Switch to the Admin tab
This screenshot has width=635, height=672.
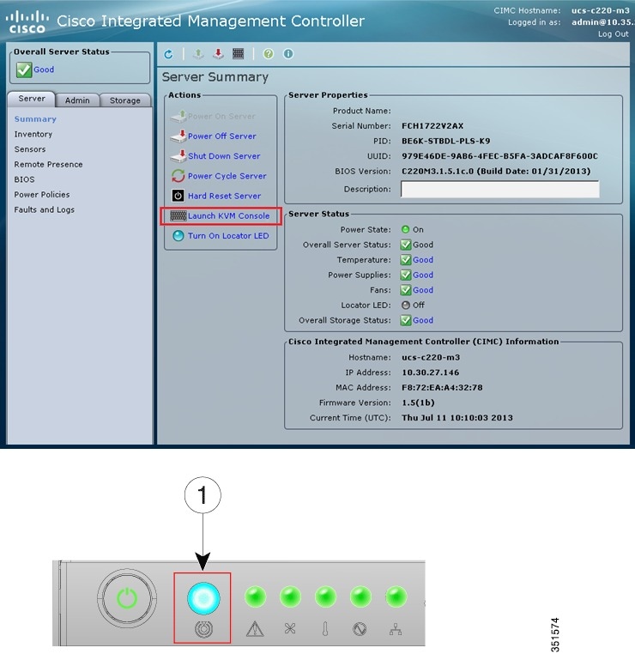click(x=77, y=100)
